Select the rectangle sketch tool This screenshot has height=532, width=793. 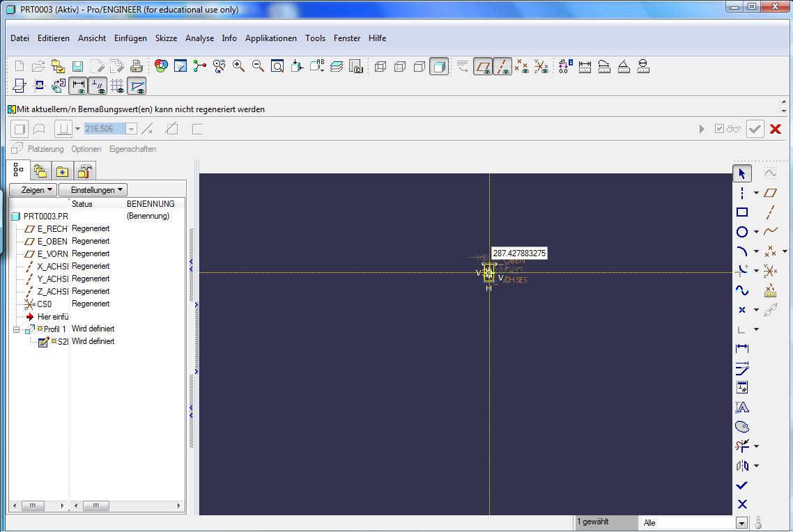point(742,212)
